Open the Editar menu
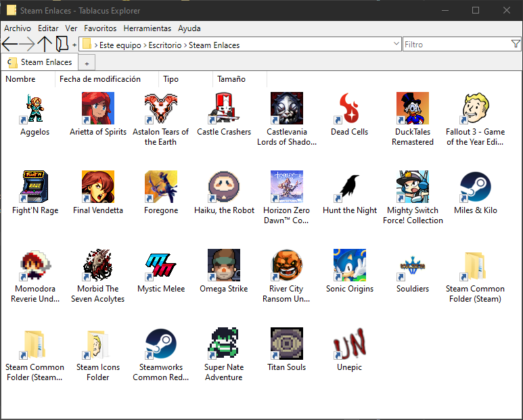This screenshot has height=420, width=523. pos(48,28)
